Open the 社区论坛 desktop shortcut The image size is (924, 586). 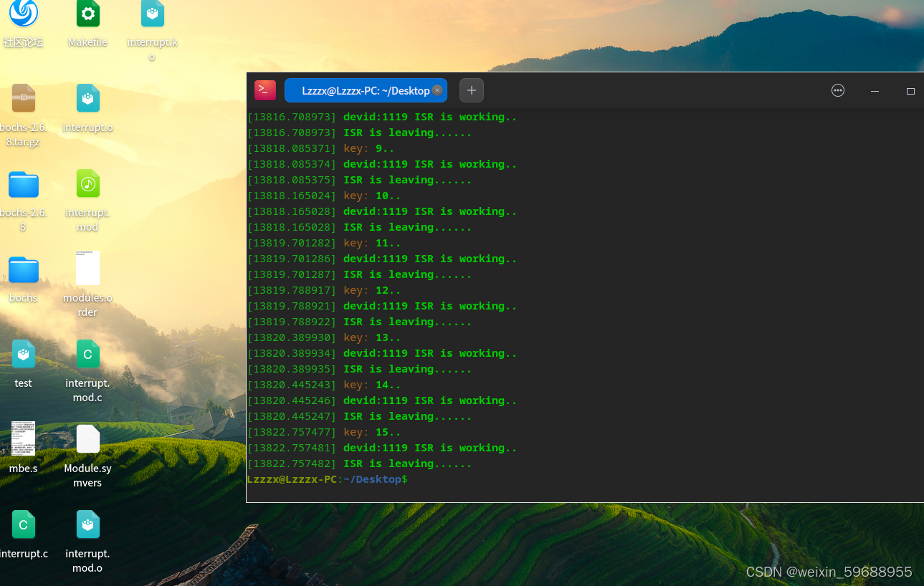tap(23, 14)
